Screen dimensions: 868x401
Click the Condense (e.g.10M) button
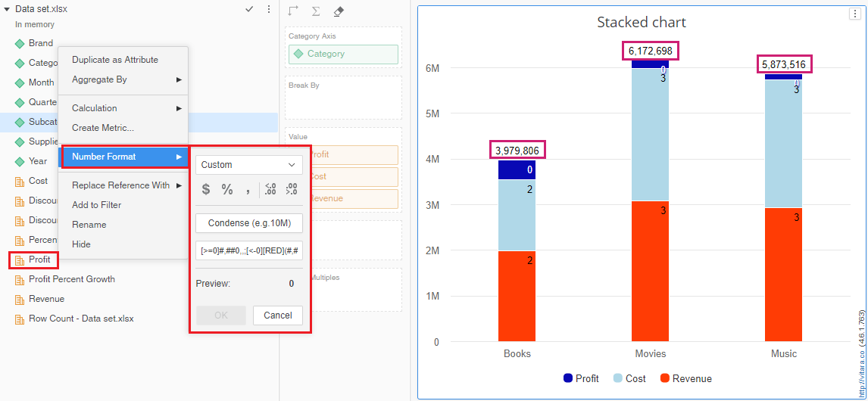(248, 223)
